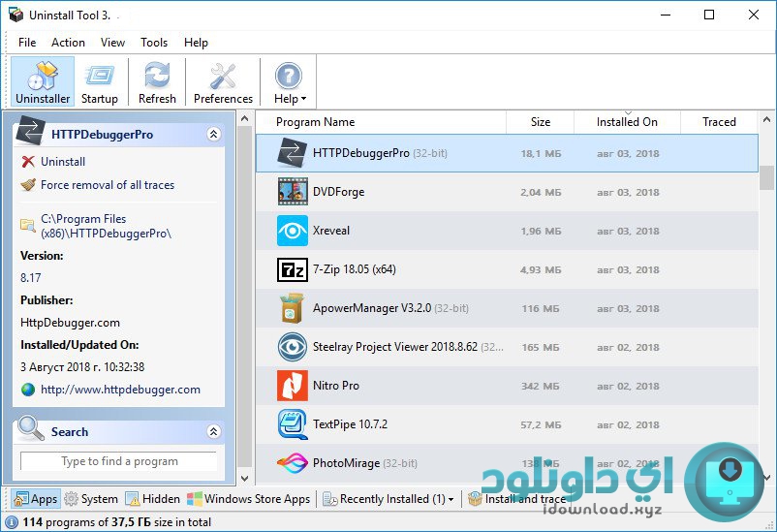Select the 7-Zip 18.05 icon
This screenshot has width=777, height=532.
click(x=293, y=269)
